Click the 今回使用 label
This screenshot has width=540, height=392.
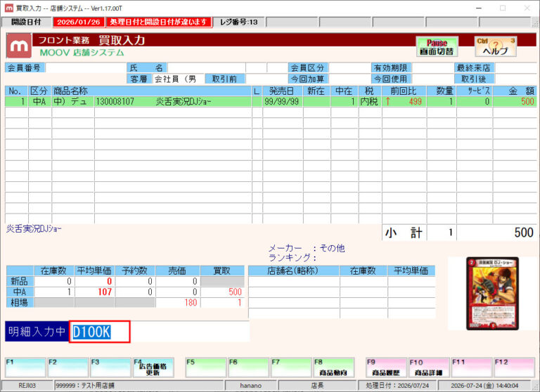point(391,79)
